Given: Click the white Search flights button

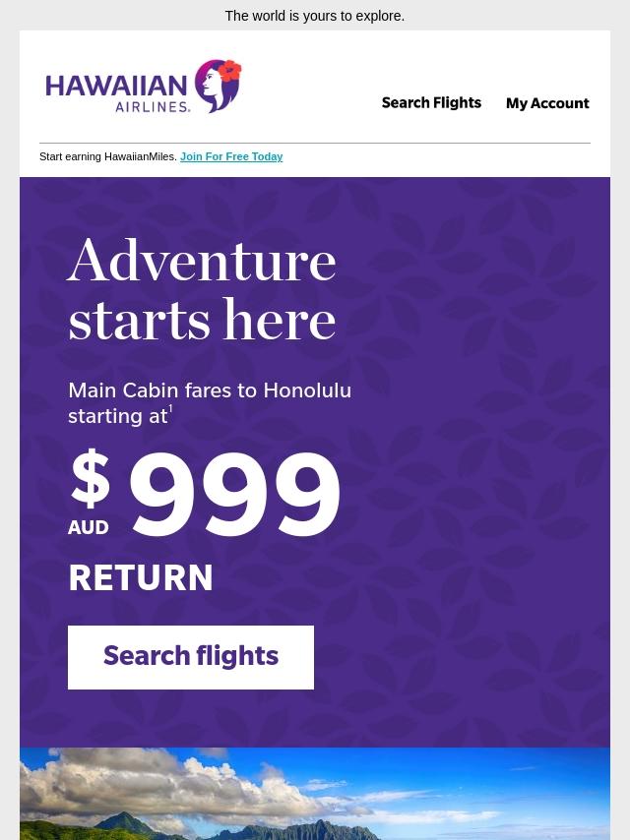Looking at the screenshot, I should 191,657.
